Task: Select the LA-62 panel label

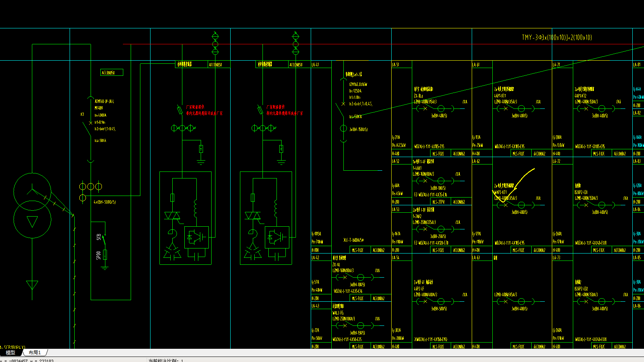Action: (476, 161)
